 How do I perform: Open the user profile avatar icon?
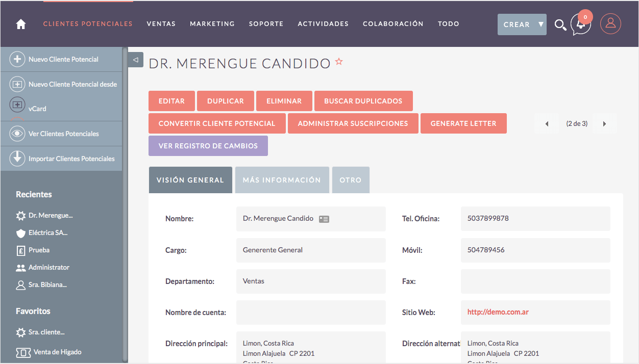point(610,24)
